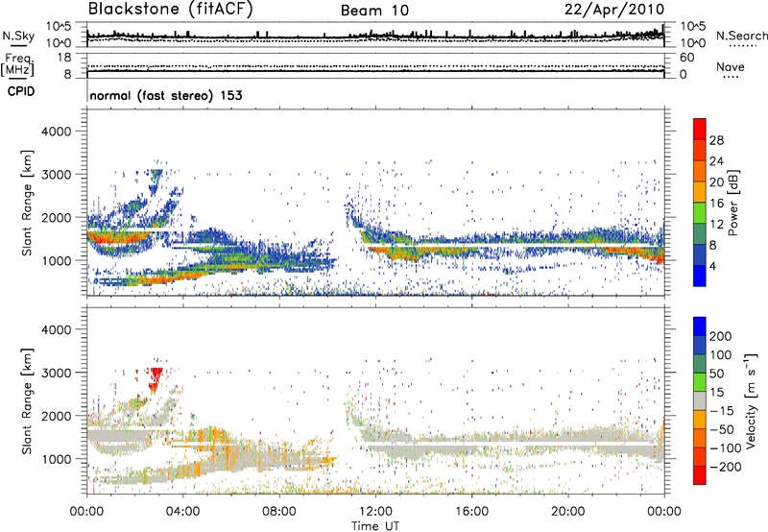Click the '4000' tick of the power panel
Screen dimensions: 768x532
(56, 132)
